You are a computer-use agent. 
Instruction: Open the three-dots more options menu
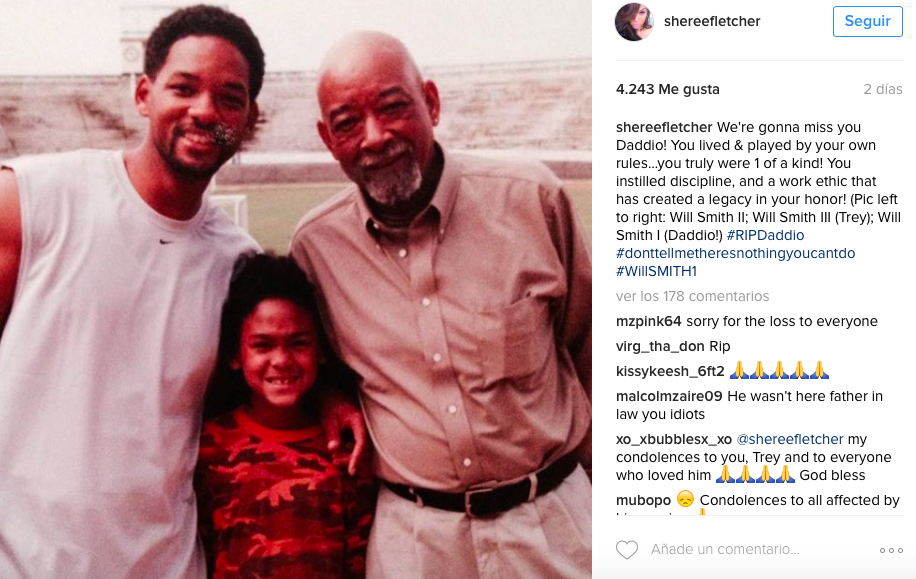click(891, 550)
